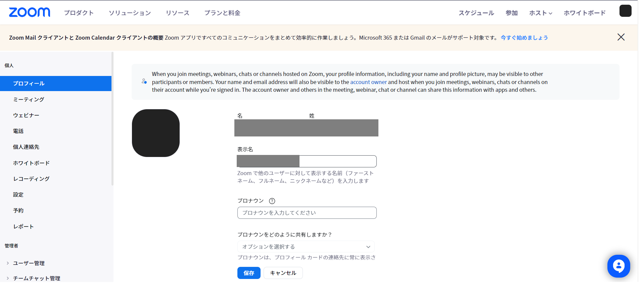Open the プロダクト menu
The width and height of the screenshot is (644, 283).
(x=79, y=13)
